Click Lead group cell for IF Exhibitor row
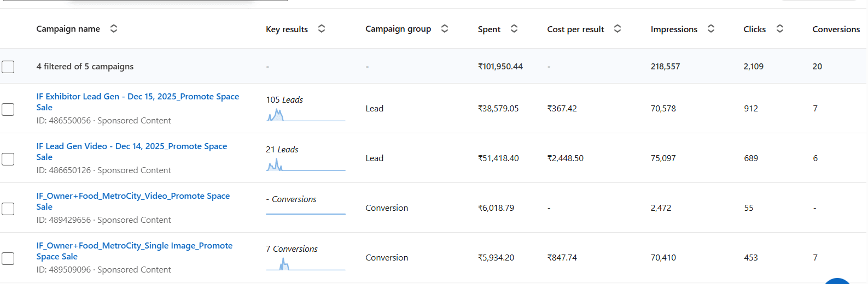868x284 pixels. pyautogui.click(x=375, y=109)
